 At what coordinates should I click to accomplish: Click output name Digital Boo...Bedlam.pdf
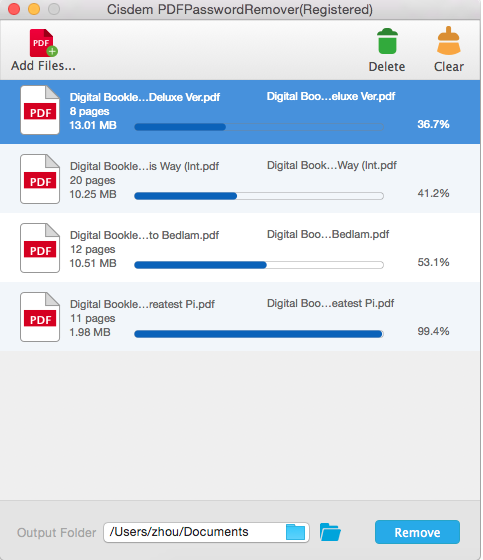(328, 234)
